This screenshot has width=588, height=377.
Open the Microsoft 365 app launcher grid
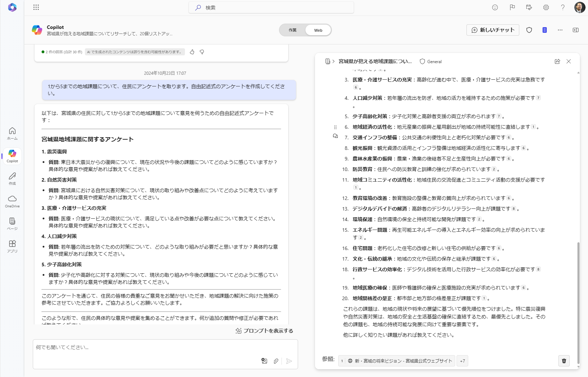point(36,7)
